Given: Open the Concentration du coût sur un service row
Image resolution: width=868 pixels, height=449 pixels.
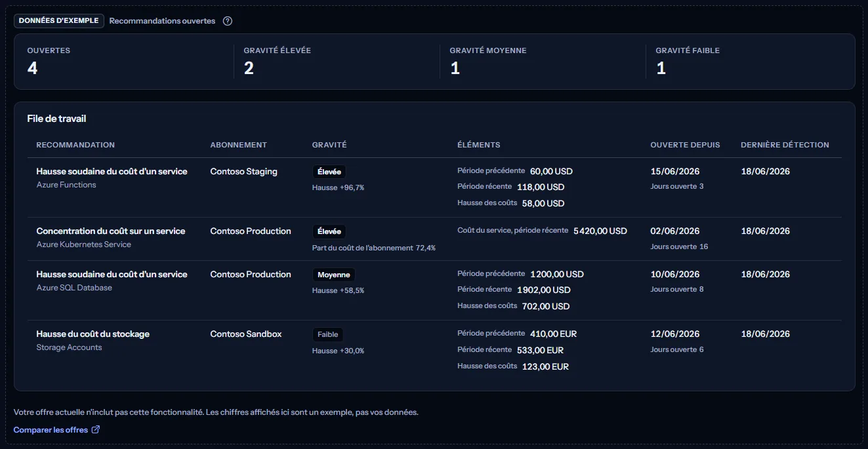Looking at the screenshot, I should tap(434, 239).
